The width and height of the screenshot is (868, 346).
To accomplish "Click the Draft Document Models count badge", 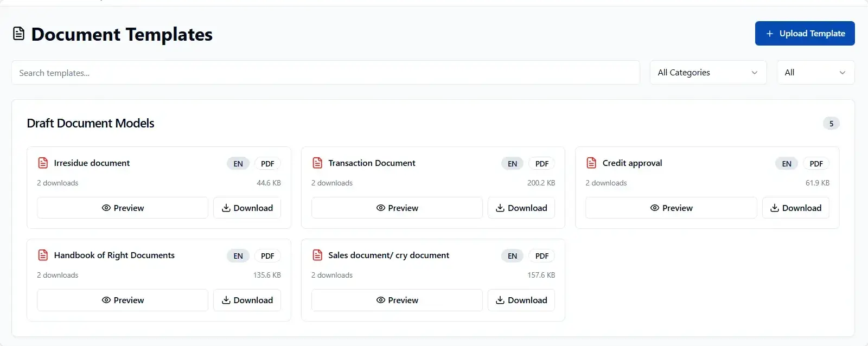I will point(831,124).
